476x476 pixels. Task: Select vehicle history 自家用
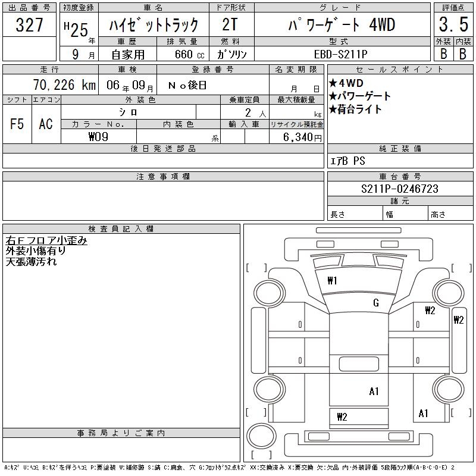pos(128,55)
